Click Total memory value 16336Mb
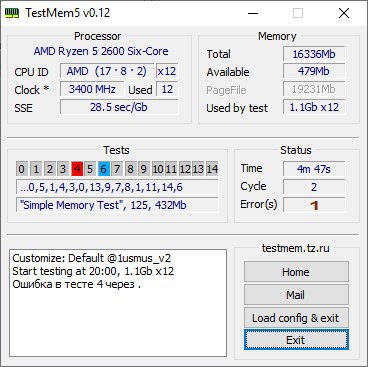 click(314, 54)
